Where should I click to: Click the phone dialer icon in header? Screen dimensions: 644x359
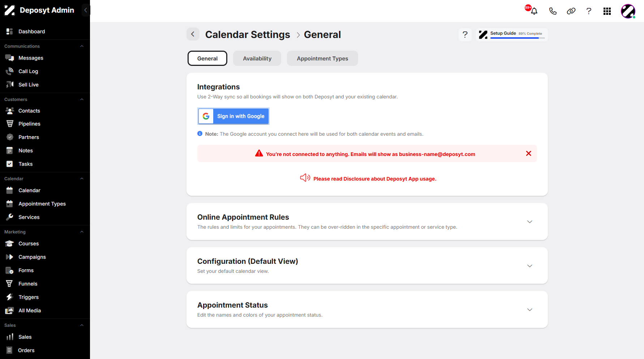pos(553,11)
